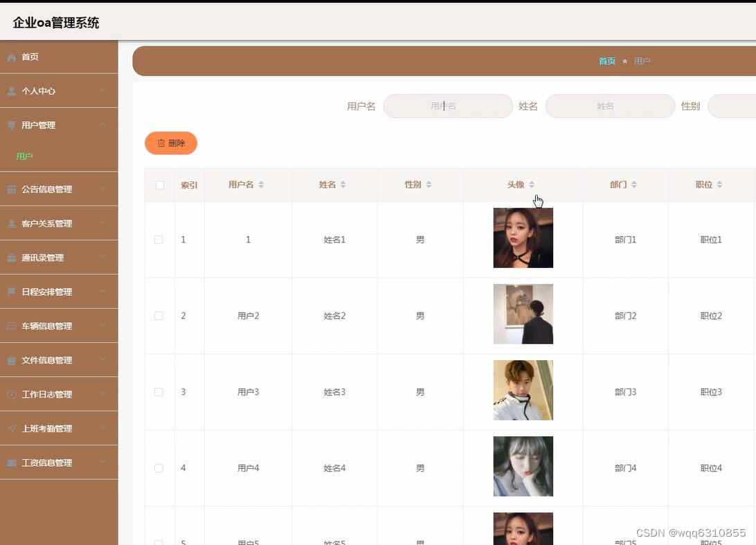The image size is (756, 545).
Task: Expand the 日程安排管理 chevron
Action: (102, 291)
